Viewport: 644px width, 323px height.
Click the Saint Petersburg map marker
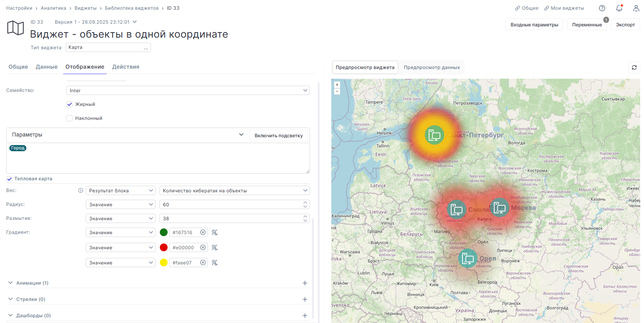435,135
